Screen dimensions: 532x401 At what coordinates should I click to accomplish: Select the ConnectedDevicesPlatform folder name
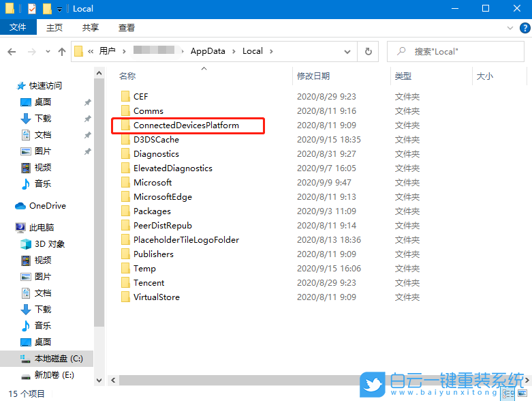[x=186, y=125]
